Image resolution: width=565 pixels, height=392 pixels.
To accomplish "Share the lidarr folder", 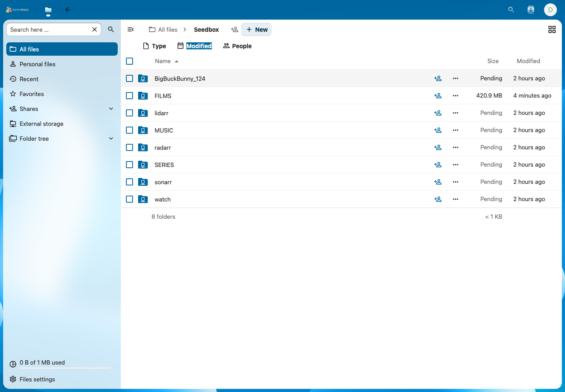I will pos(438,113).
